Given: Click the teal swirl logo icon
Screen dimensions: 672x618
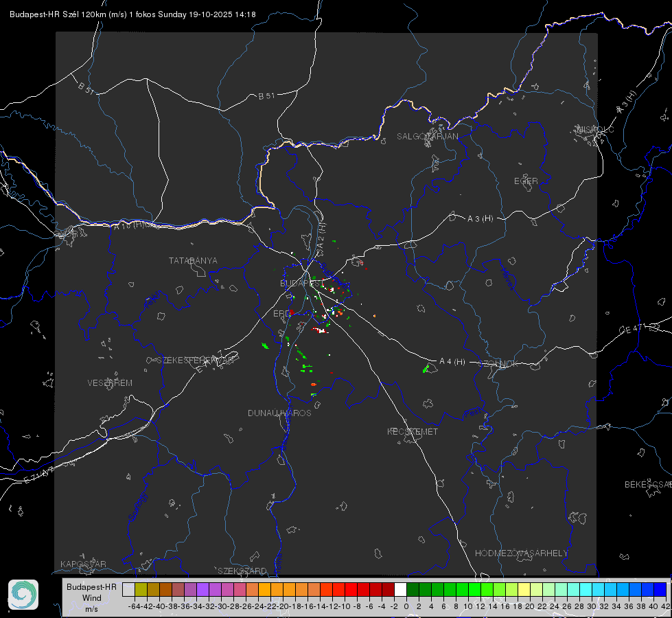Looking at the screenshot, I should [23, 595].
